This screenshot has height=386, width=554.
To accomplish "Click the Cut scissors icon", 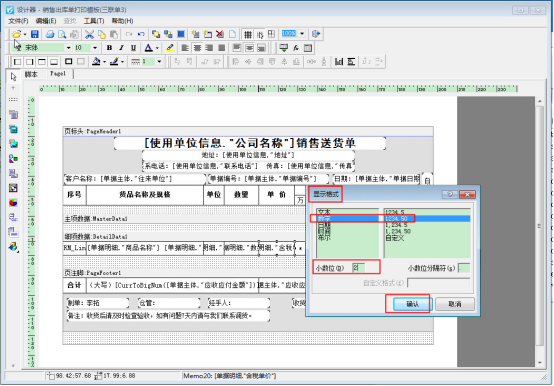I will [89, 34].
